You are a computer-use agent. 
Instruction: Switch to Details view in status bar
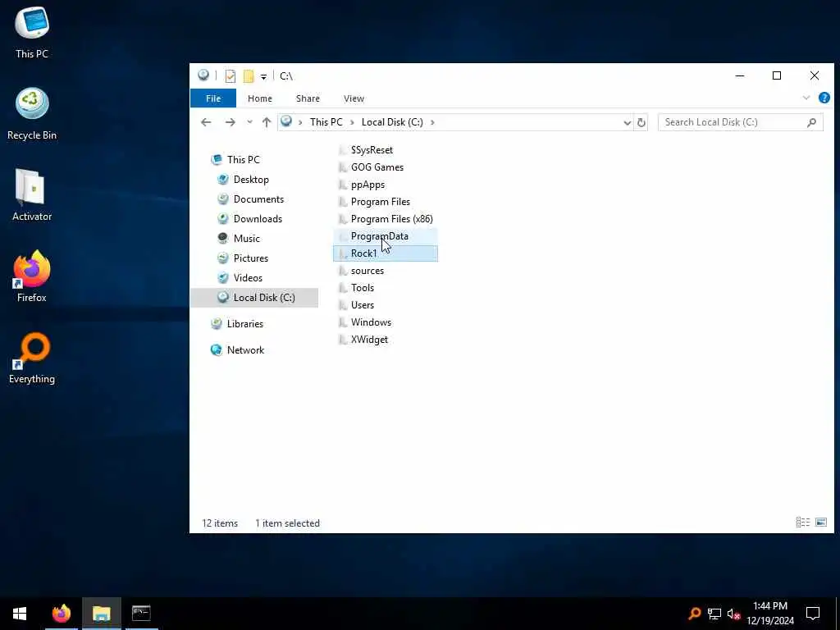(802, 523)
